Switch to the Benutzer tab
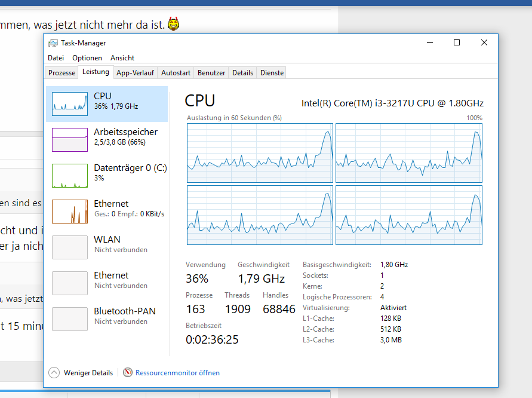Viewport: 532px width, 398px height. coord(211,73)
